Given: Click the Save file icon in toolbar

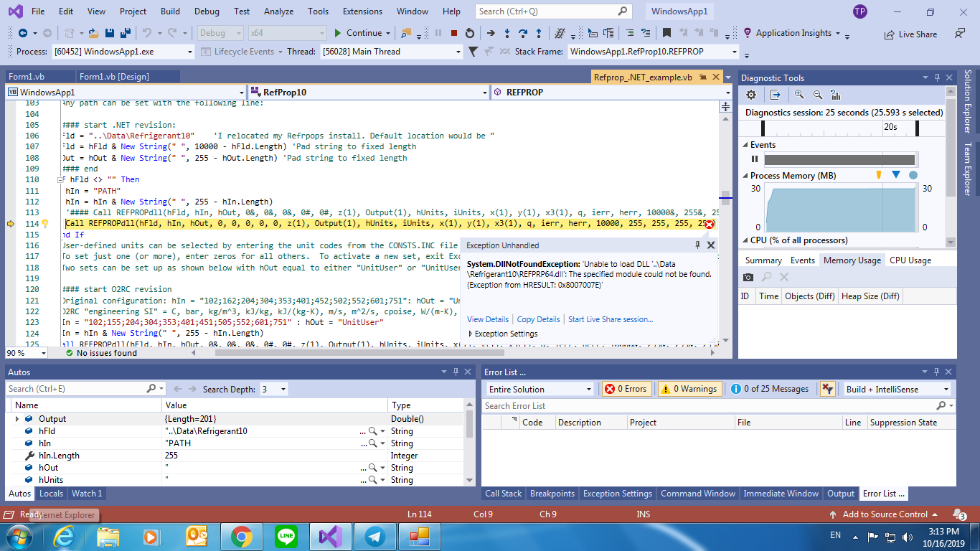Looking at the screenshot, I should coord(110,33).
